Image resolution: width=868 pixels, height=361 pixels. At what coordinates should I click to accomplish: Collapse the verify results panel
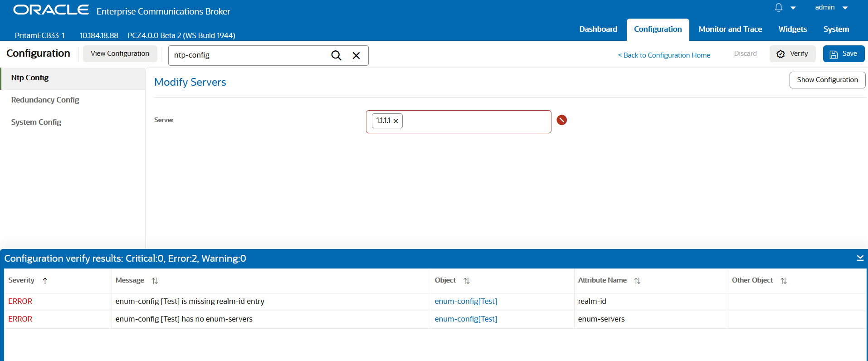(x=860, y=258)
